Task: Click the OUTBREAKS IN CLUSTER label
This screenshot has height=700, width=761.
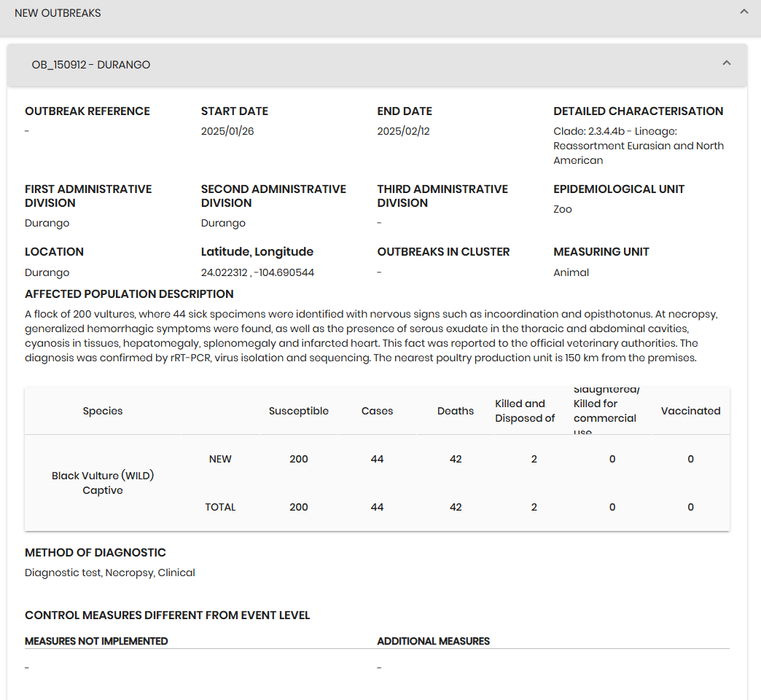Action: pyautogui.click(x=443, y=252)
